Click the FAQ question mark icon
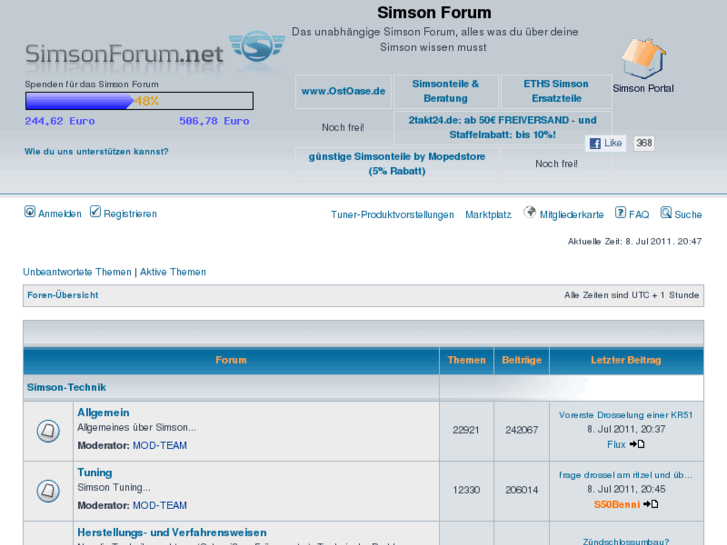The width and height of the screenshot is (727, 545). 620,212
